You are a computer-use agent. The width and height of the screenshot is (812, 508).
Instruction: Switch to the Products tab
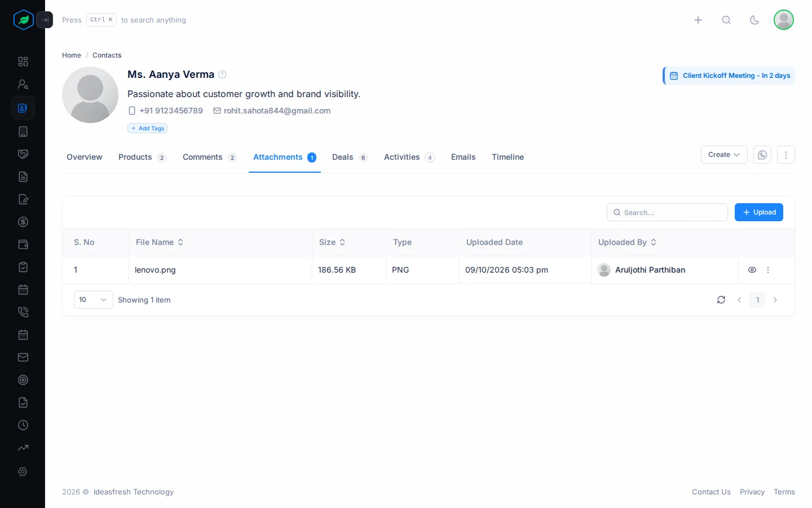tap(142, 157)
